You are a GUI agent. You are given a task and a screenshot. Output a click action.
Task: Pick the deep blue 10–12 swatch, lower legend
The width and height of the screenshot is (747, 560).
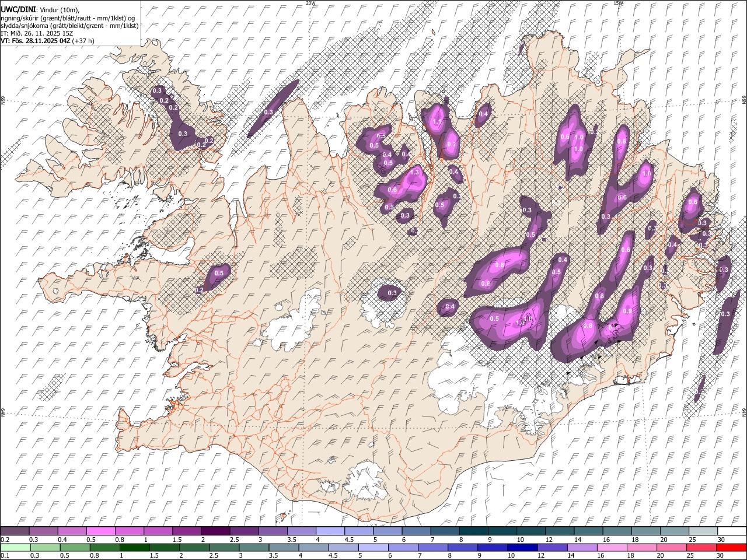pos(522,548)
